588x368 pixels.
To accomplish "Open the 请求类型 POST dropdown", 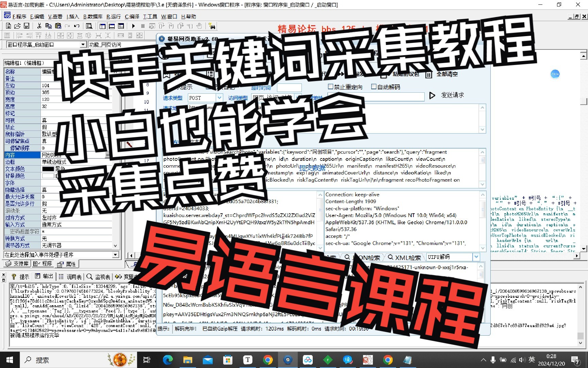I will pyautogui.click(x=219, y=98).
